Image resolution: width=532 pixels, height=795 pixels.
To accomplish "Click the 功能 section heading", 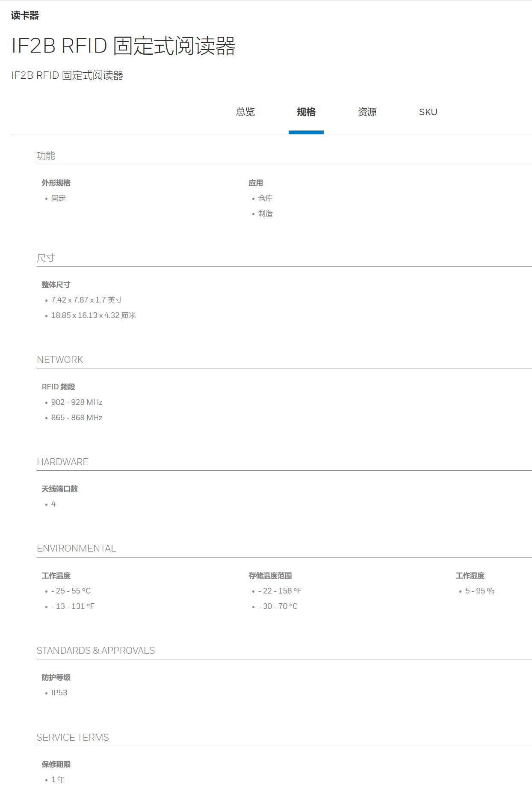I will tap(46, 156).
